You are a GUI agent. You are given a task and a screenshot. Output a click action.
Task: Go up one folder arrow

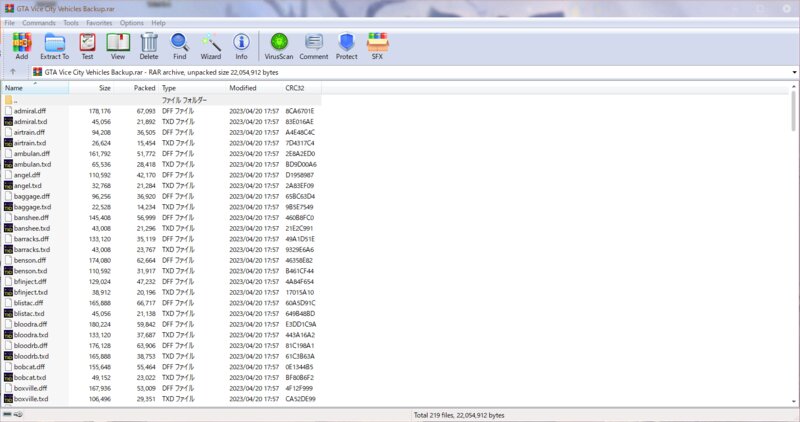point(13,72)
